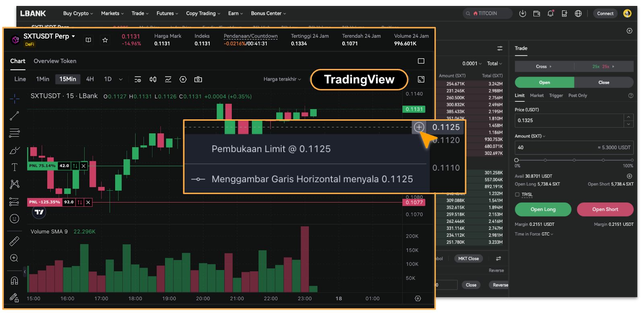Take a chart snapshot with camera icon
Image resolution: width=644 pixels, height=313 pixels.
pyautogui.click(x=198, y=79)
